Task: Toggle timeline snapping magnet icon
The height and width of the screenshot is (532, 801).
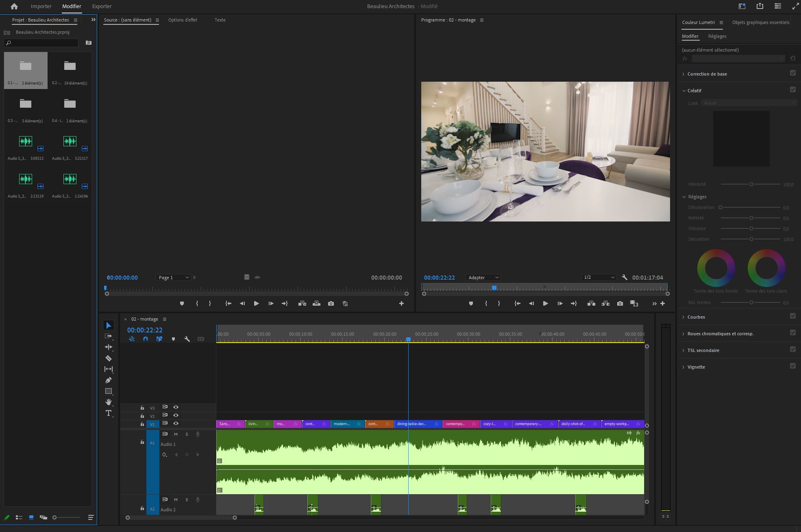Action: click(146, 339)
